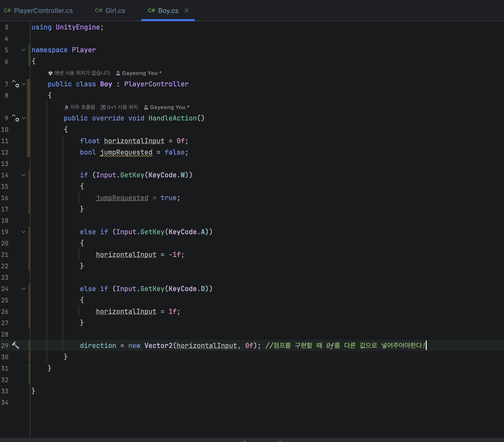Click the PlayerController base class name
The height and width of the screenshot is (442, 504).
pos(156,84)
